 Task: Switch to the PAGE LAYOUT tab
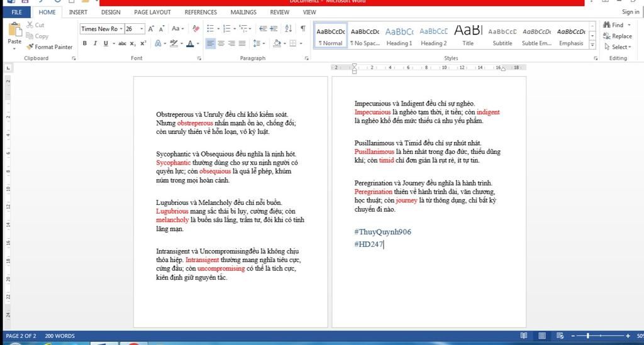(152, 12)
